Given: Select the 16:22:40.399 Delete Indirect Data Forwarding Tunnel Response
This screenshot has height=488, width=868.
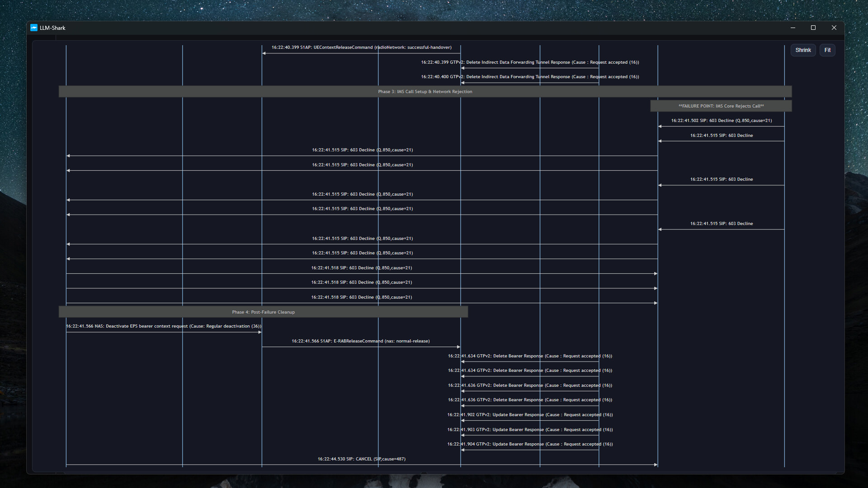Looking at the screenshot, I should pos(530,62).
